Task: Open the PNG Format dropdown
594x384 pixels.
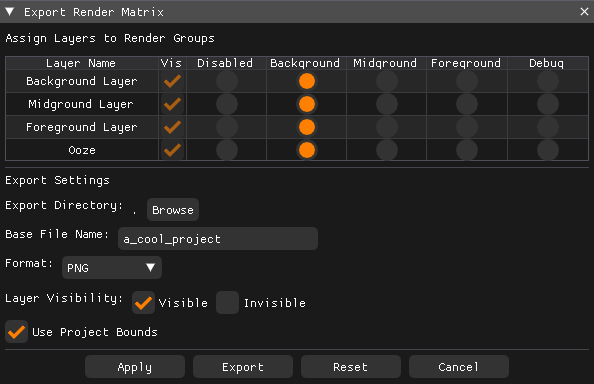Action: 112,268
